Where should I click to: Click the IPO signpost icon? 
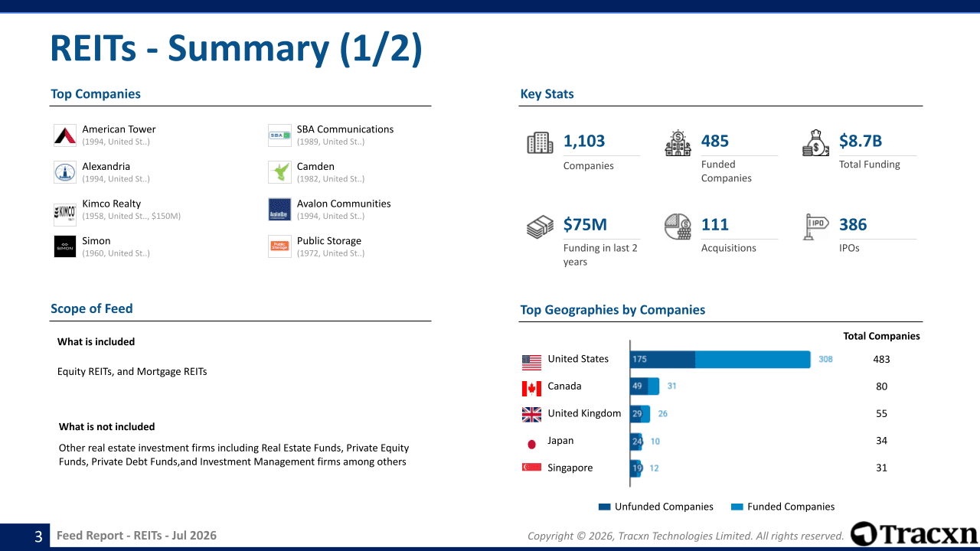pos(815,227)
